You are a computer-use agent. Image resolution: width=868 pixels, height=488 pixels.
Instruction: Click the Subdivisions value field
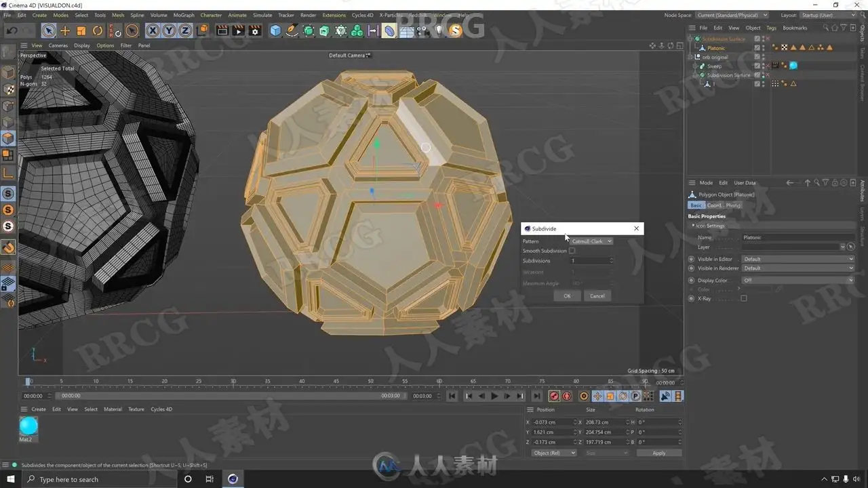[x=591, y=261]
